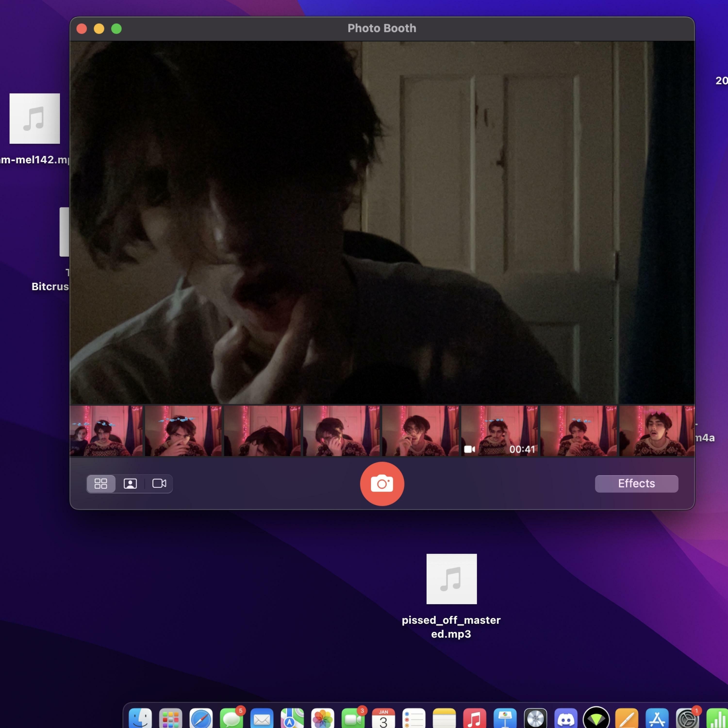
Task: Open the Effects panel
Action: click(636, 483)
